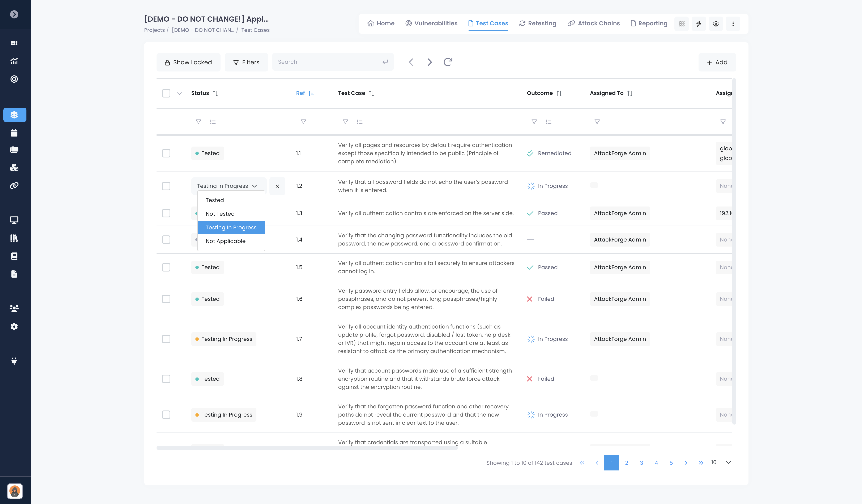Go to the Vulnerabilities tab
Viewport: 862px width, 504px height.
click(x=431, y=23)
